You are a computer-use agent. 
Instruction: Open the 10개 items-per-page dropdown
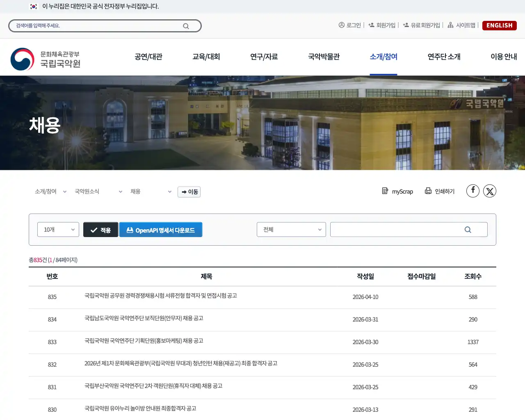pyautogui.click(x=57, y=229)
